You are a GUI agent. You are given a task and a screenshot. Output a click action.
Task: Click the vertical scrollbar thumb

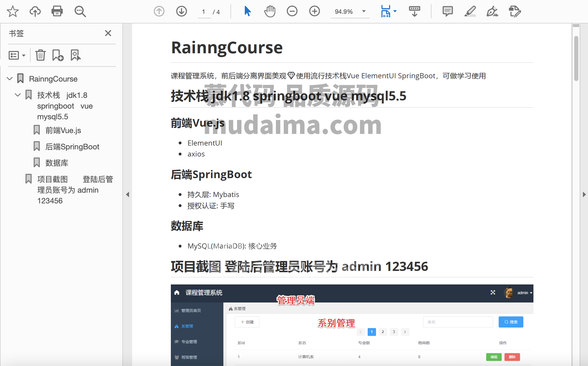point(576,59)
